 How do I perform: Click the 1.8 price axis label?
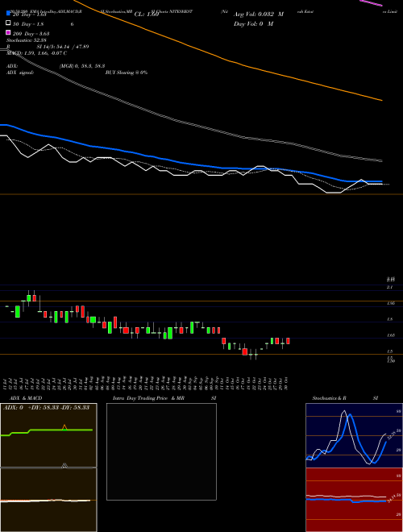390,320
